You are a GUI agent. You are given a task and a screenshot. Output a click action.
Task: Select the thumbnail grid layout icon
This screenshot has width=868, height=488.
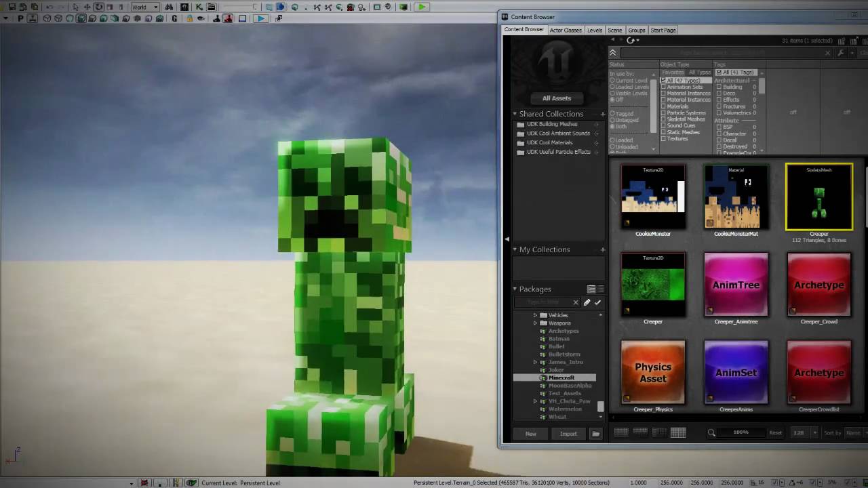678,433
